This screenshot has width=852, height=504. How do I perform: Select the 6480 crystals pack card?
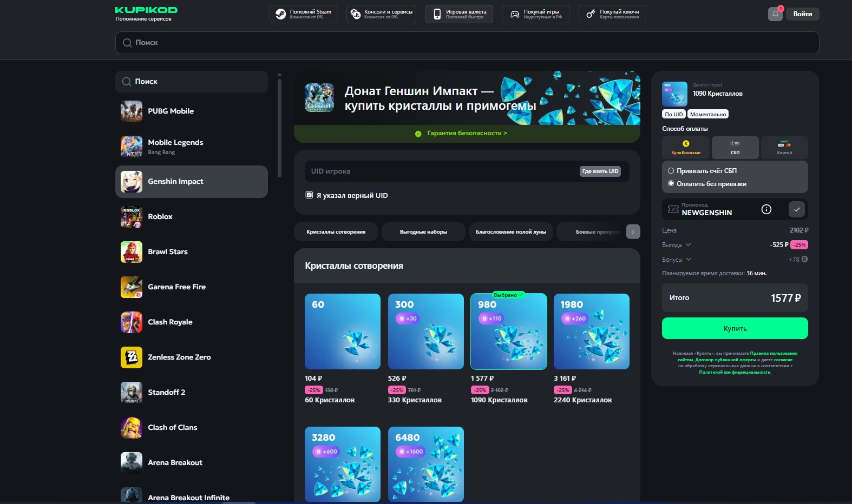[x=426, y=464]
